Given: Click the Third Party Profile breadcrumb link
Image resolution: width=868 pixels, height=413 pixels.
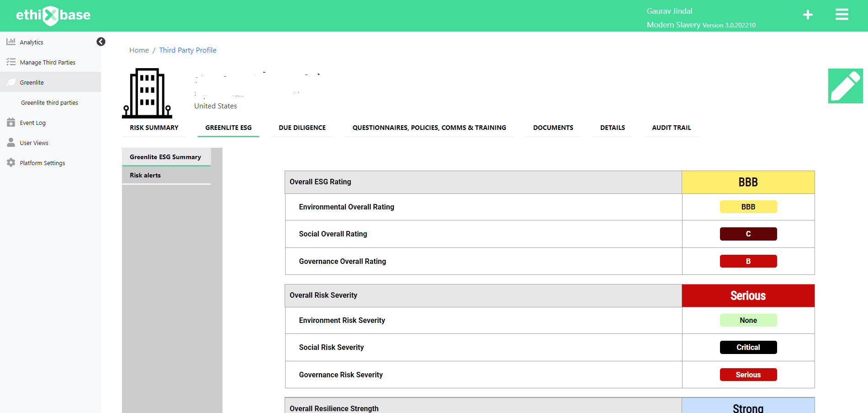Looking at the screenshot, I should (188, 50).
